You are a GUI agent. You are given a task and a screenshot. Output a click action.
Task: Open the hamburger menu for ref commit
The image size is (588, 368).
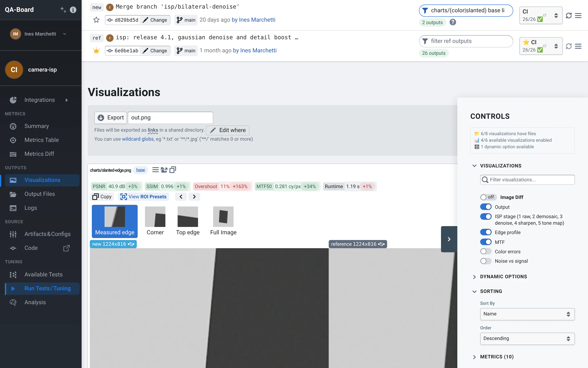[578, 46]
